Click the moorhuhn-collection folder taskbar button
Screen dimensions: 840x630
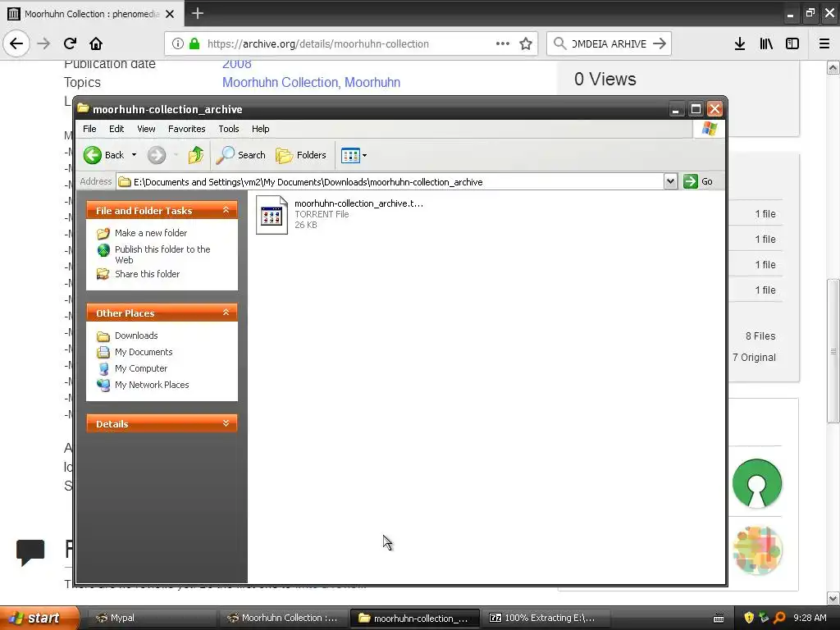point(414,618)
